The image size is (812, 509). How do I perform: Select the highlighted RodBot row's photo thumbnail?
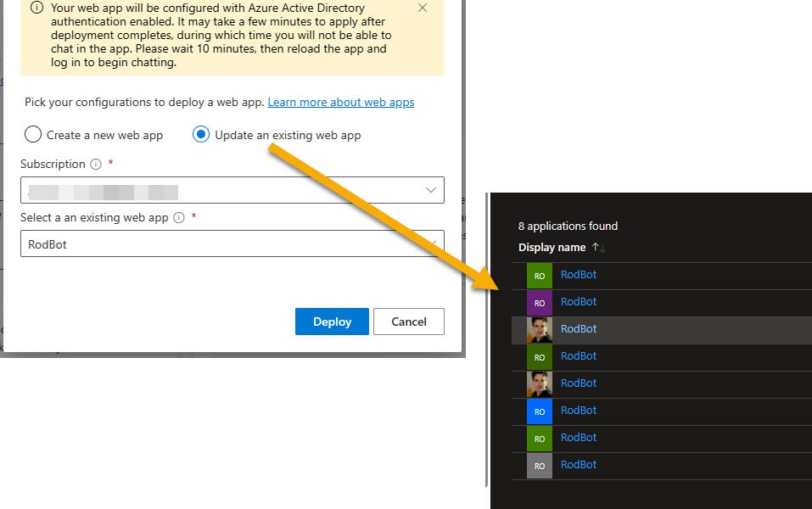(x=540, y=330)
